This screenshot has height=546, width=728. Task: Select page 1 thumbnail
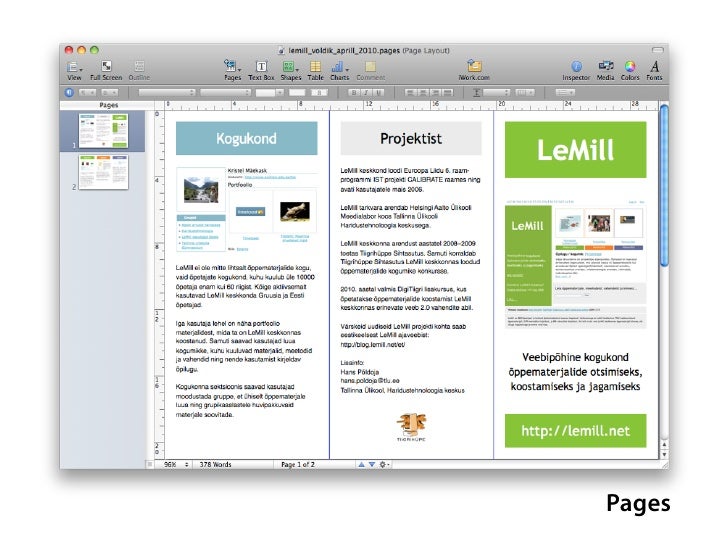(x=103, y=131)
